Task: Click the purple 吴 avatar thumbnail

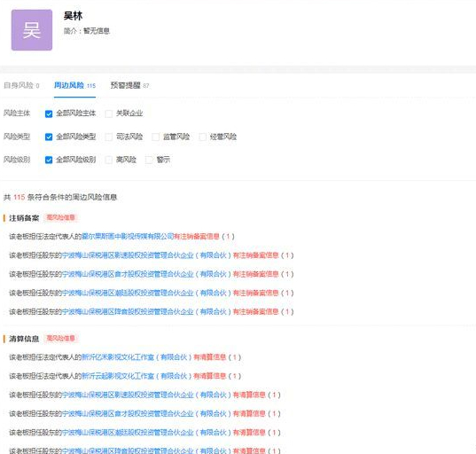Action: pos(32,30)
